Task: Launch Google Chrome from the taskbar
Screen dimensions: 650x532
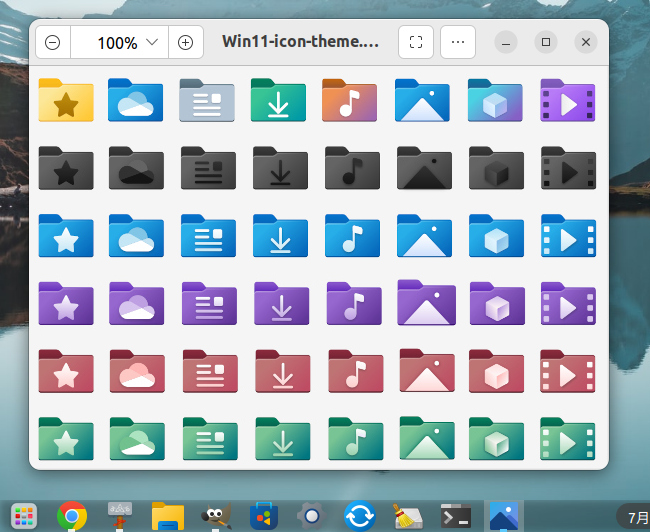Action: (71, 516)
